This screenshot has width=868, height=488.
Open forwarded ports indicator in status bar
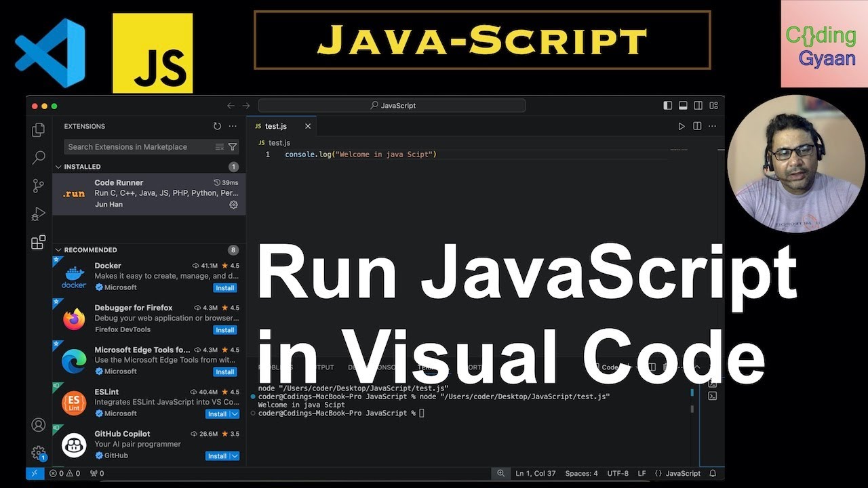point(97,473)
